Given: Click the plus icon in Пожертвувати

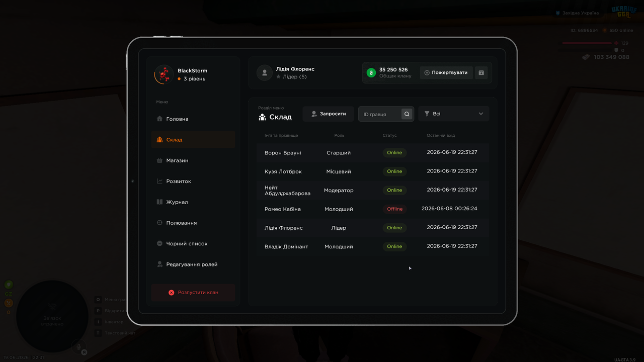Looking at the screenshot, I should 427,72.
